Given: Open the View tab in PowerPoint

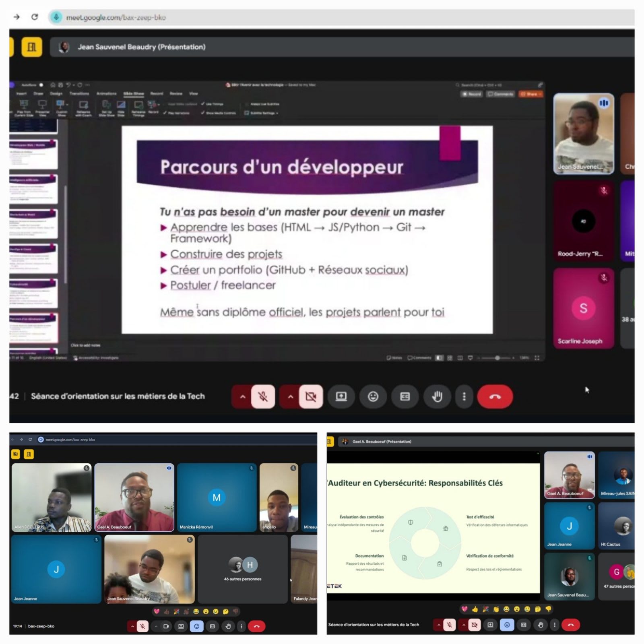Looking at the screenshot, I should coord(194,93).
